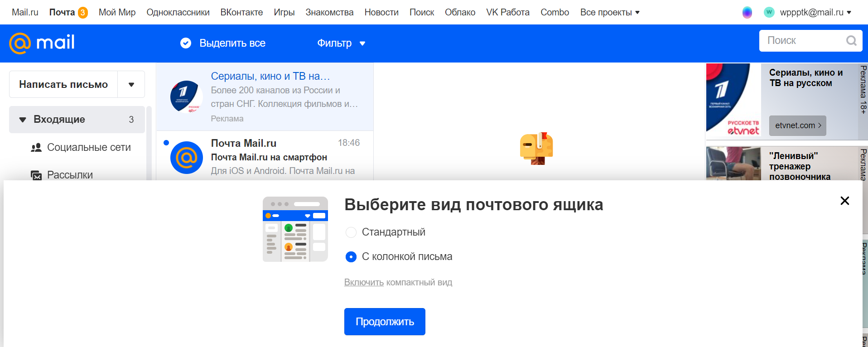Click the Pochta Mail.ru sender avatar
This screenshot has height=347, width=868.
[187, 158]
